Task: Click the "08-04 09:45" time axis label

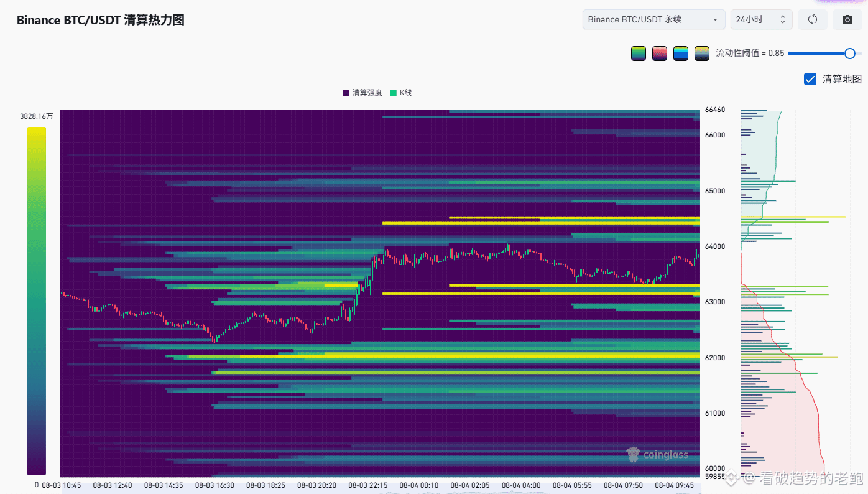Action: pos(675,485)
